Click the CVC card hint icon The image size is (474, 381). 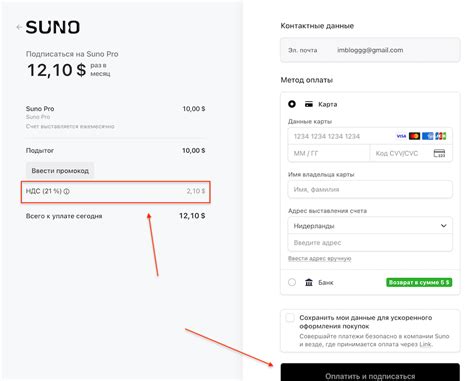439,153
